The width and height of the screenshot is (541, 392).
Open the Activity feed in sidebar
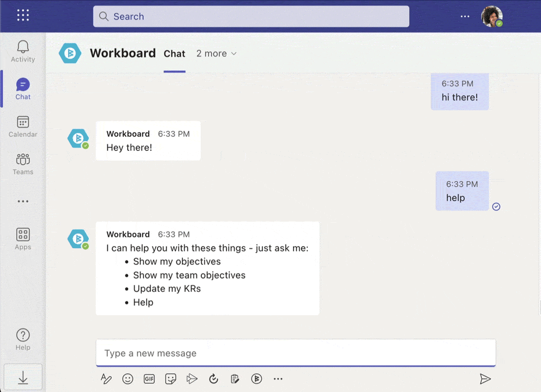[x=23, y=51]
